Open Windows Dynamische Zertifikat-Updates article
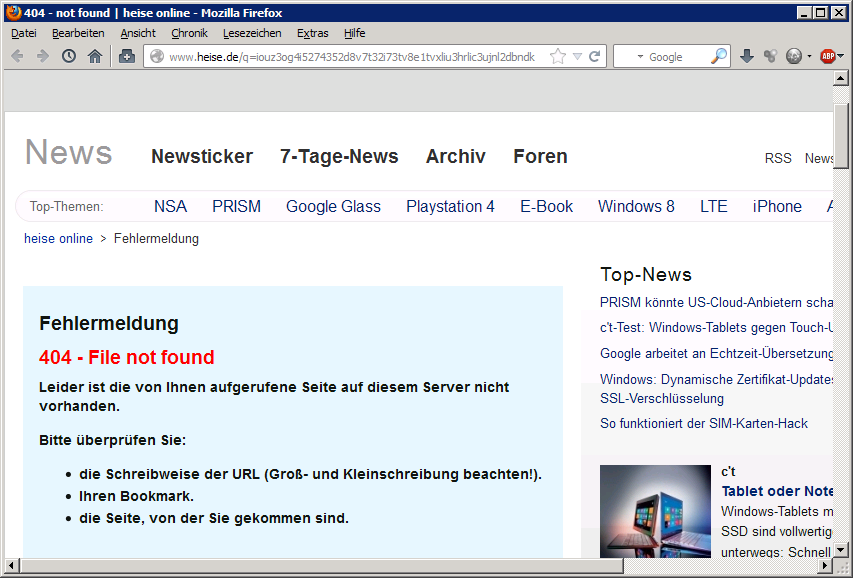The image size is (853, 578). tap(716, 389)
